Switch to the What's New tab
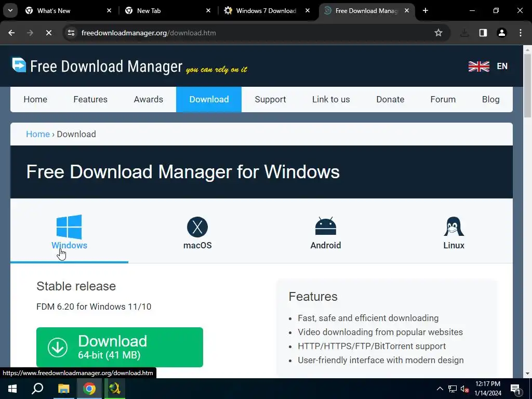Image resolution: width=532 pixels, height=399 pixels. pos(68,10)
